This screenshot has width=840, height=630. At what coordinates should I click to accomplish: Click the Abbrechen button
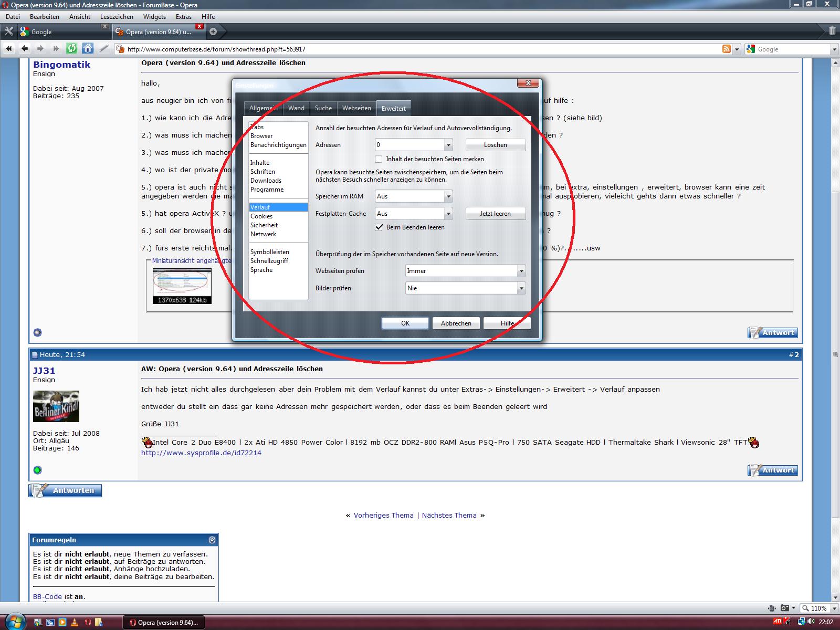456,323
